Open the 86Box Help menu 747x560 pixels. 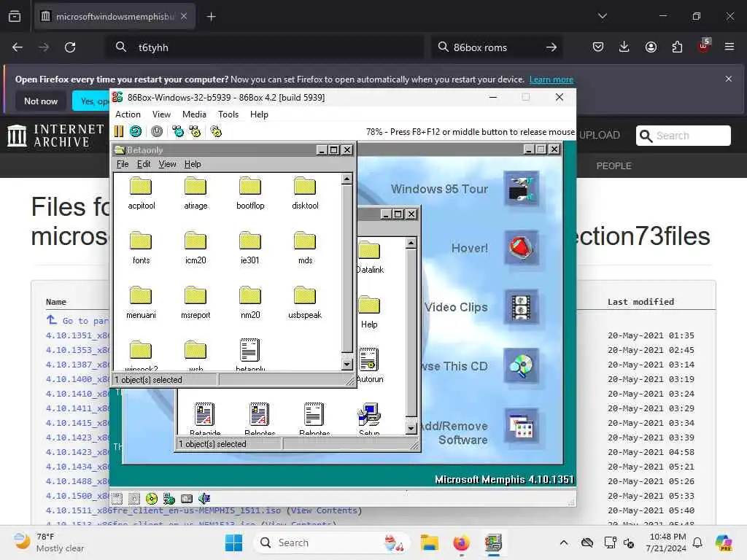coord(259,114)
